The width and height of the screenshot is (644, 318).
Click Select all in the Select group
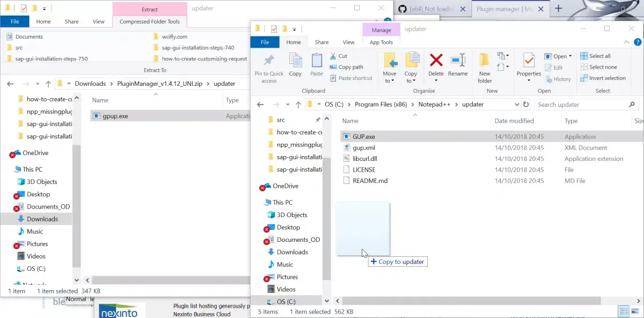pos(595,56)
